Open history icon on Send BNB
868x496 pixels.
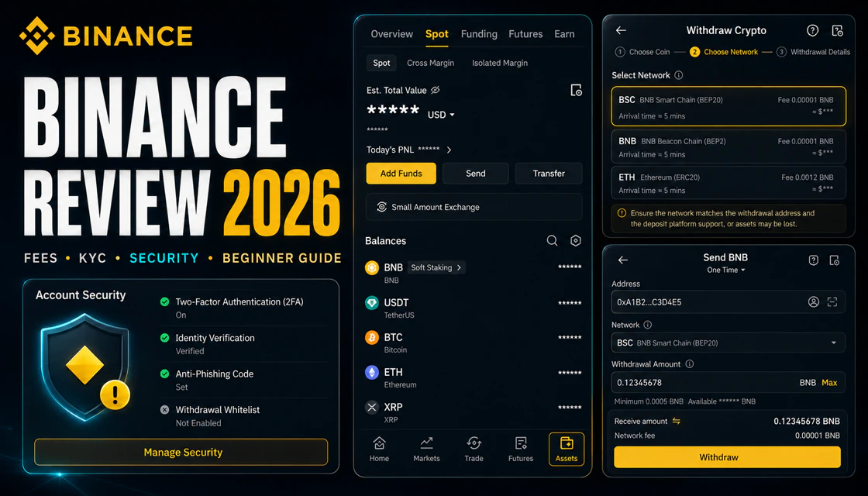pos(834,260)
